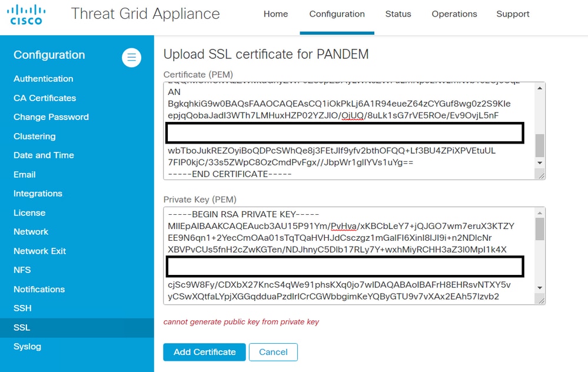Click the 'Certificate (PEM)' field label

(198, 75)
